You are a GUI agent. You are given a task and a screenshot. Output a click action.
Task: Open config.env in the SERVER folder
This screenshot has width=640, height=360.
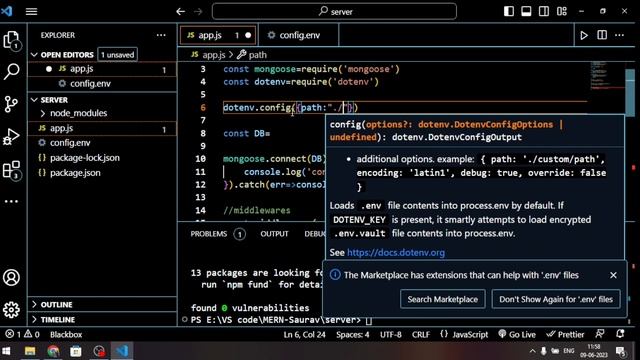point(103,143)
